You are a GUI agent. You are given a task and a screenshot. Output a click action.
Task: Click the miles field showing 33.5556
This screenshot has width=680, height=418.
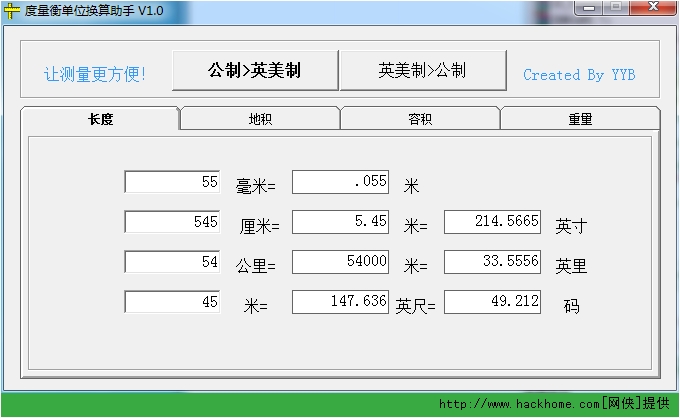492,261
